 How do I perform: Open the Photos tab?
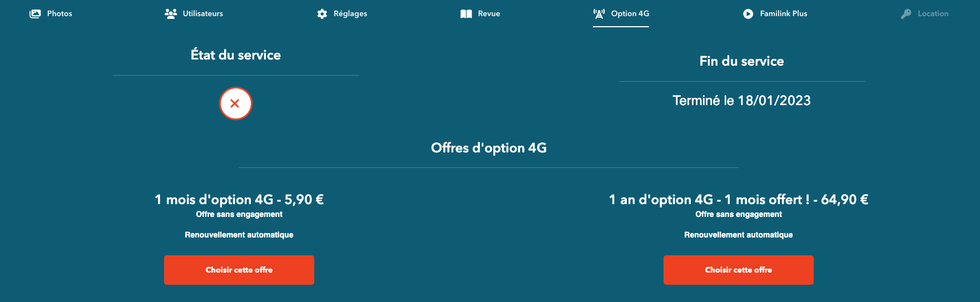[x=60, y=13]
